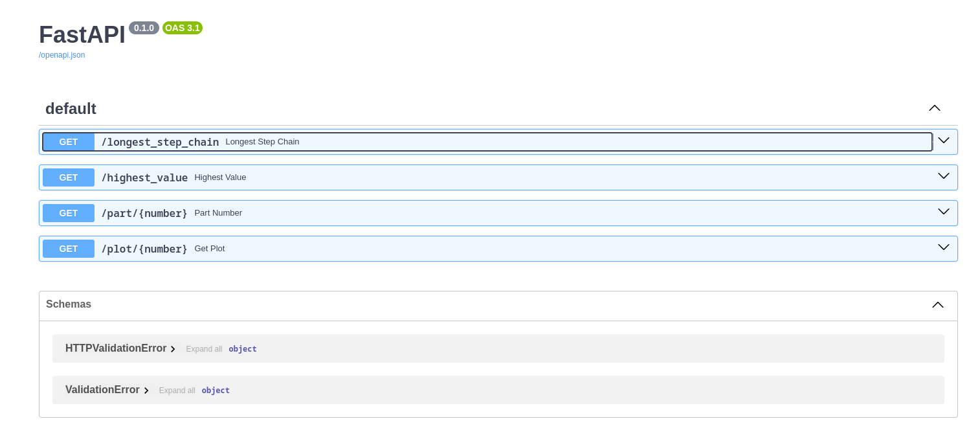Click Expand all next to HTTPValidationError
Viewport: 980px width, 443px height.
coord(204,349)
